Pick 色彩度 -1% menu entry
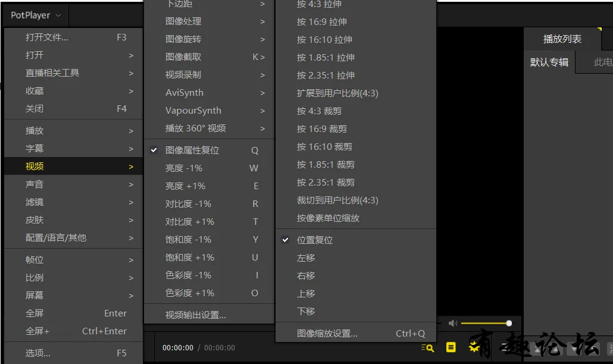 pos(209,275)
